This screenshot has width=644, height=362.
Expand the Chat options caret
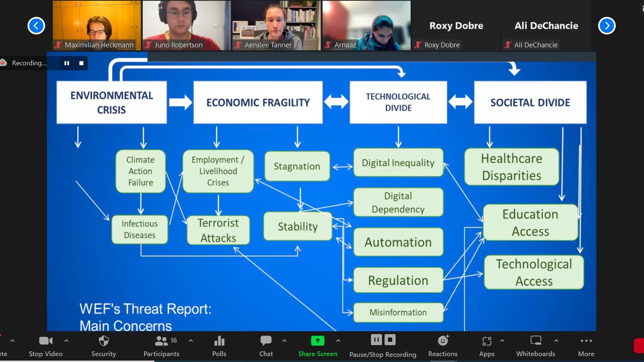[284, 341]
